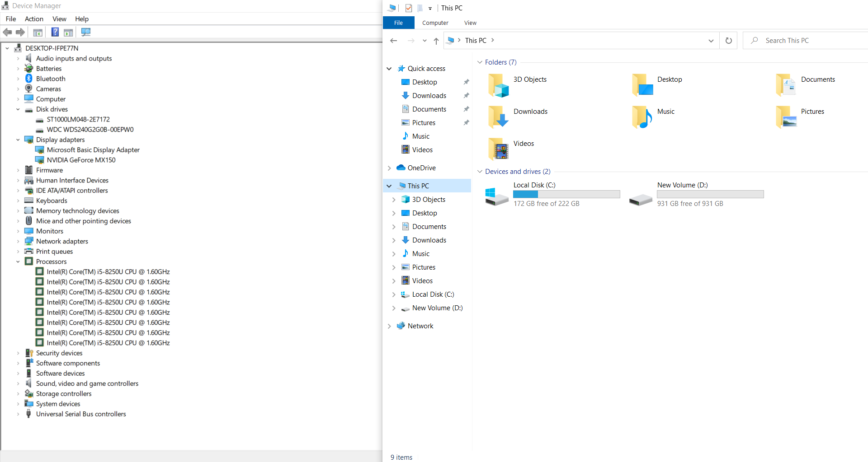Click Show/Hide Console Tree toolbar icon

38,32
